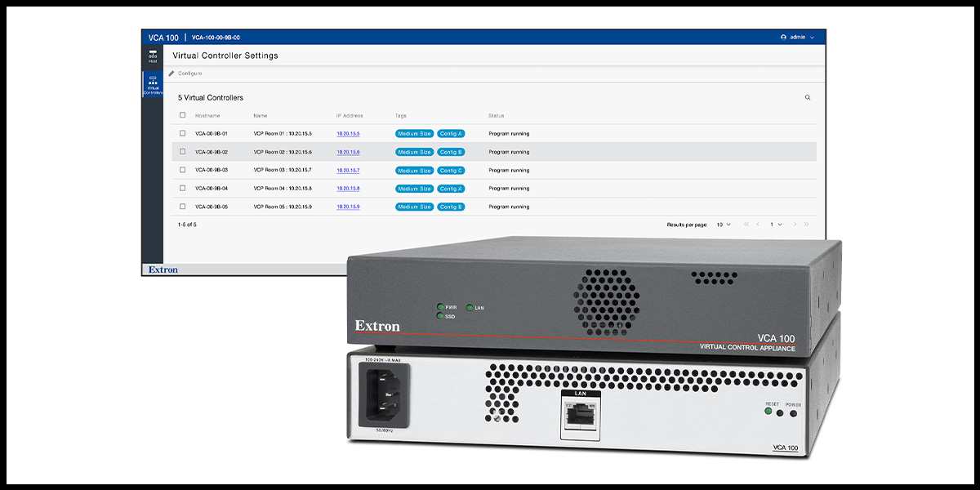The width and height of the screenshot is (980, 490).
Task: Open IP link 10.20.15.8
Action: coord(348,189)
